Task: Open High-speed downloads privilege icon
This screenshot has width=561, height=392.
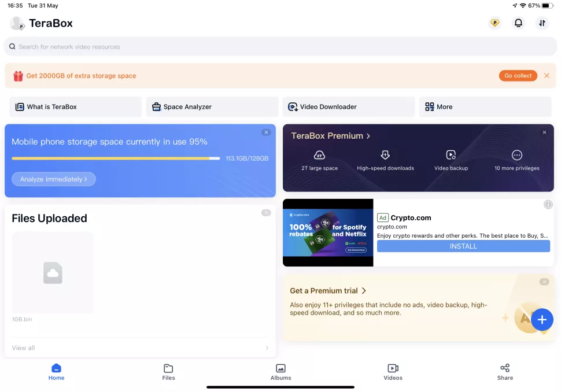Action: (x=385, y=155)
